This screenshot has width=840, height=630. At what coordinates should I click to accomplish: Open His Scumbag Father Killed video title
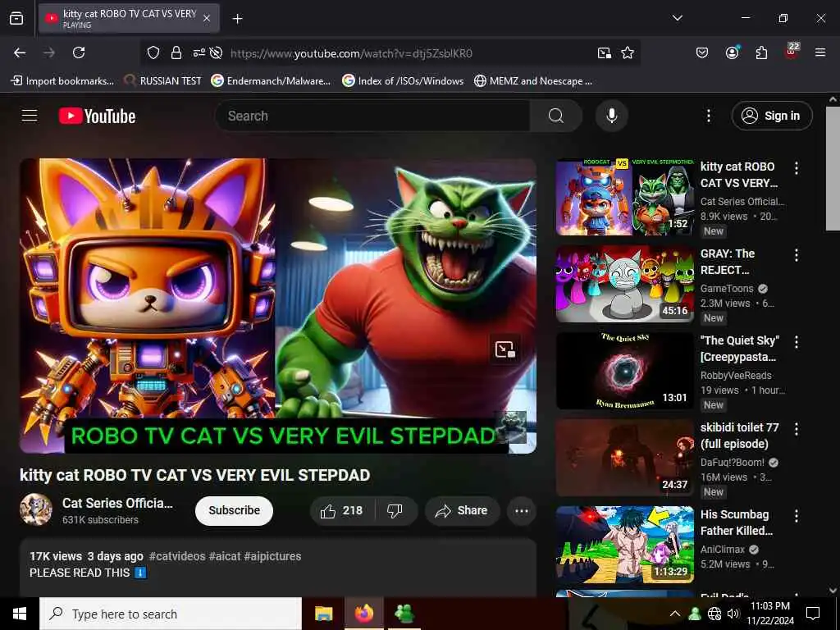point(736,523)
